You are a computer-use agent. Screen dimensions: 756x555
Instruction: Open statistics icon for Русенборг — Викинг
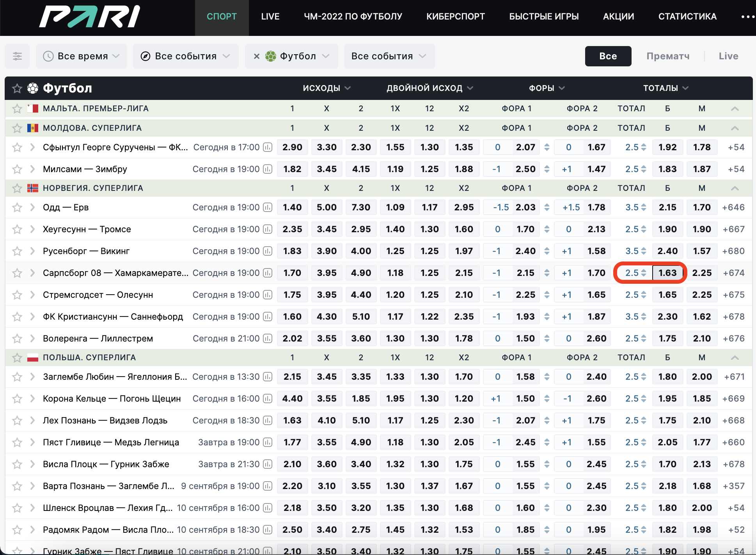pyautogui.click(x=268, y=251)
